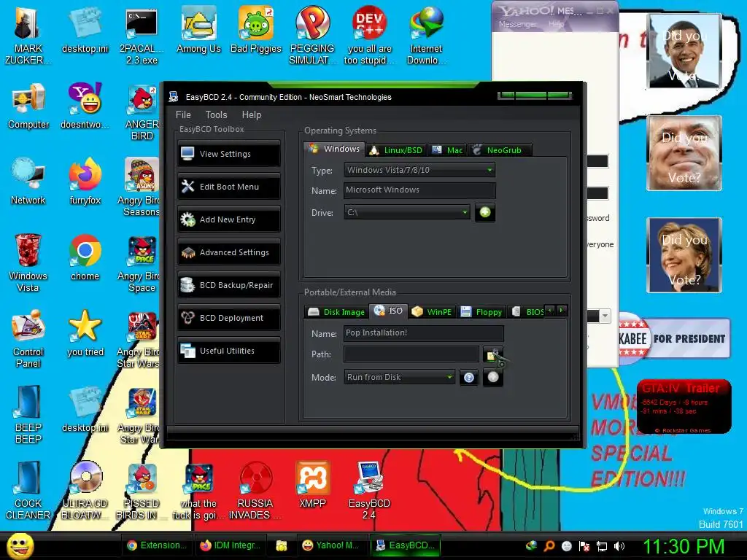The height and width of the screenshot is (560, 747).
Task: Select the 2PACAL 2.3.exe desktop icon
Action: point(142,36)
